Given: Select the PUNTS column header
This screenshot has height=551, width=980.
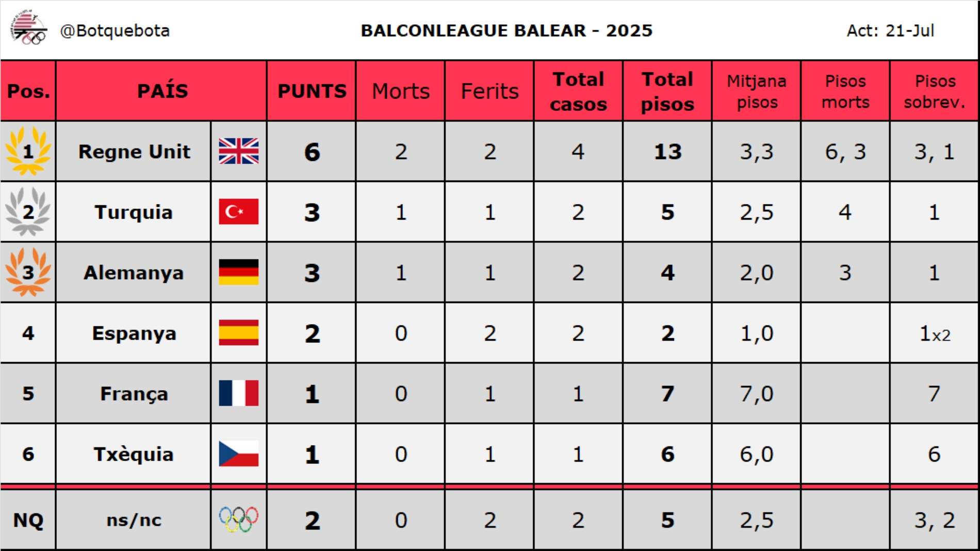Looking at the screenshot, I should click(x=312, y=91).
